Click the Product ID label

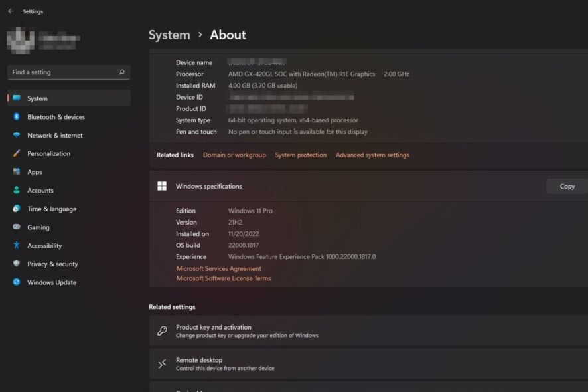(x=191, y=109)
